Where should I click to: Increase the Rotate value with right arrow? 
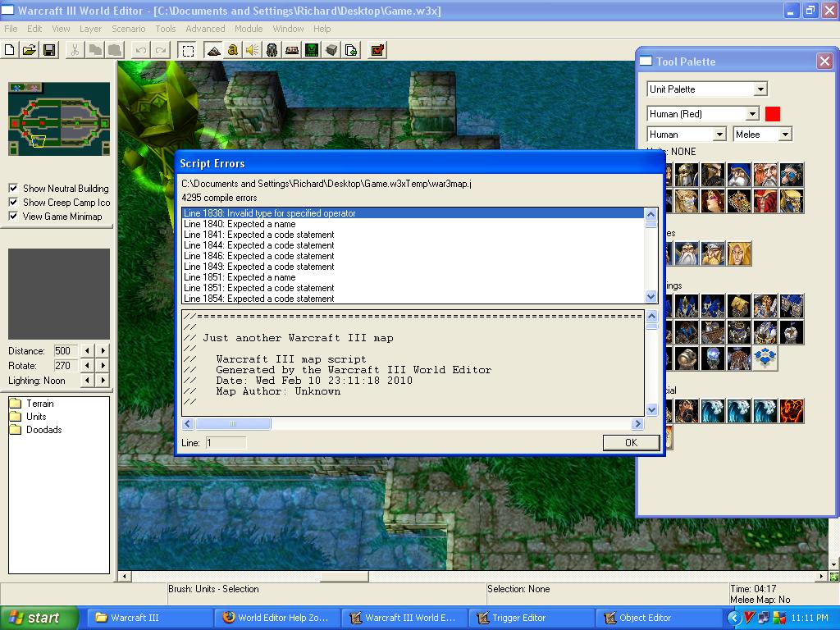click(x=103, y=365)
